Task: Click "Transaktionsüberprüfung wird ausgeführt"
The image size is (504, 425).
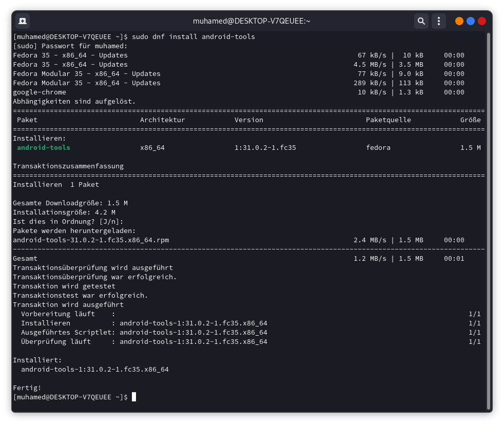Action: click(x=93, y=268)
